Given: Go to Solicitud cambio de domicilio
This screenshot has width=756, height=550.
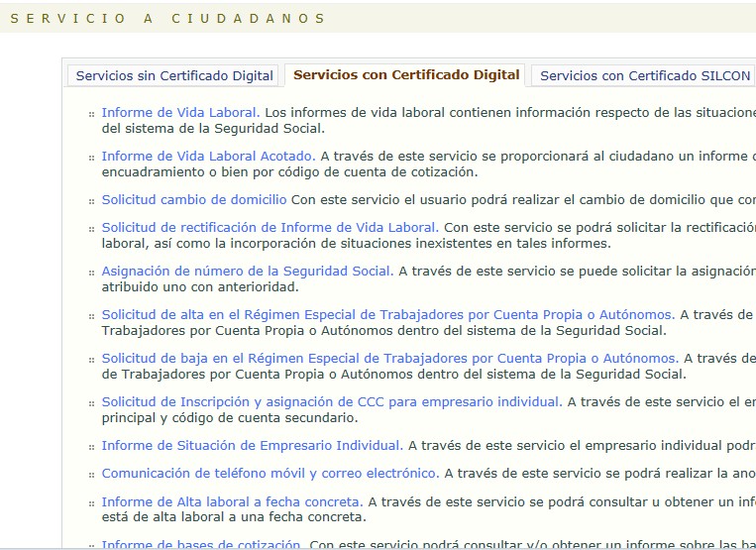Looking at the screenshot, I should pyautogui.click(x=194, y=200).
